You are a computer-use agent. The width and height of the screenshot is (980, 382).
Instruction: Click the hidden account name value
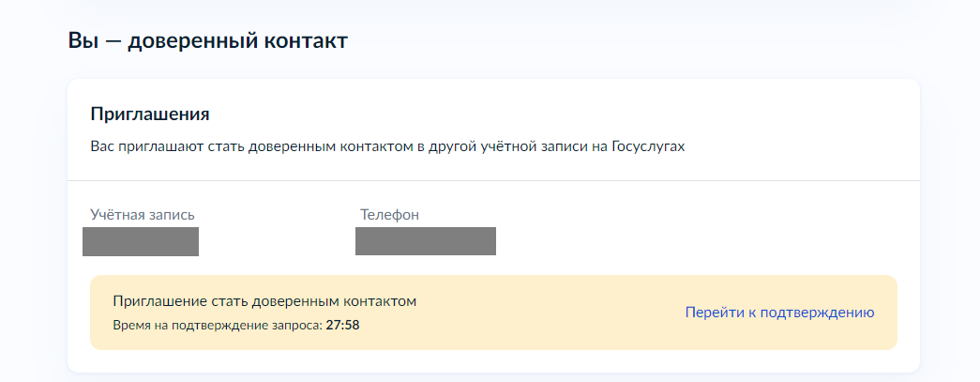tap(141, 241)
